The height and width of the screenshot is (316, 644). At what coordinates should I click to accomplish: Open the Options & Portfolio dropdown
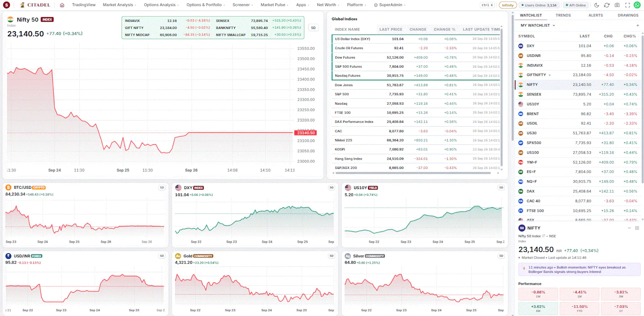(x=206, y=5)
